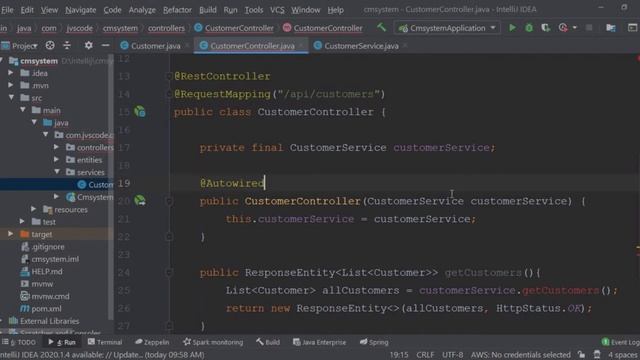Image resolution: width=640 pixels, height=360 pixels.
Task: Open the Build tool window button
Action: point(268,342)
